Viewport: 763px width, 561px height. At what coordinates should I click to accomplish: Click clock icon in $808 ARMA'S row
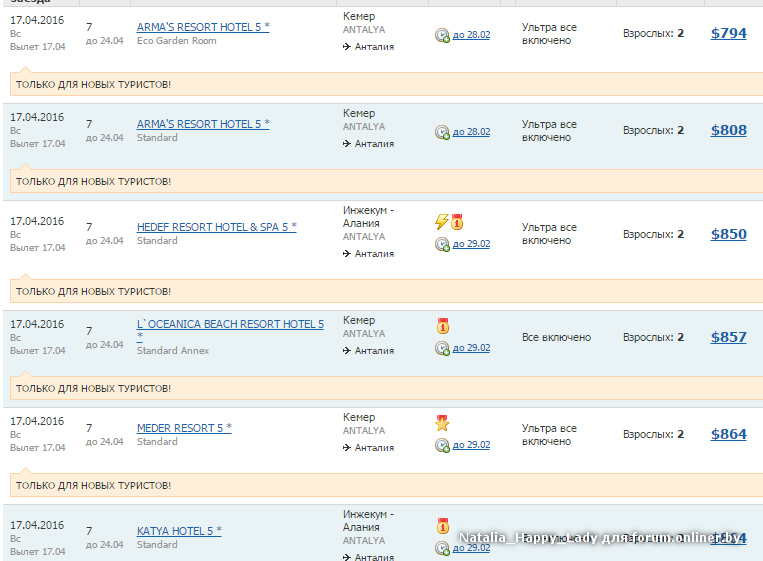(x=442, y=132)
